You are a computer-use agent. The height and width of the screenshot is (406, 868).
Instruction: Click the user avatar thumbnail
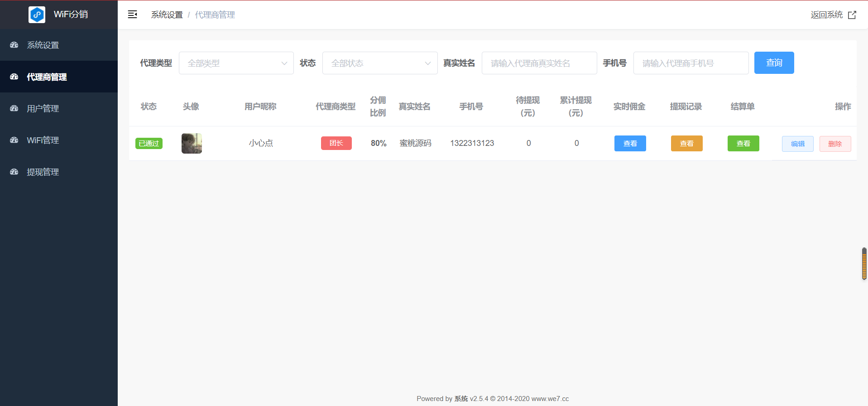click(192, 143)
